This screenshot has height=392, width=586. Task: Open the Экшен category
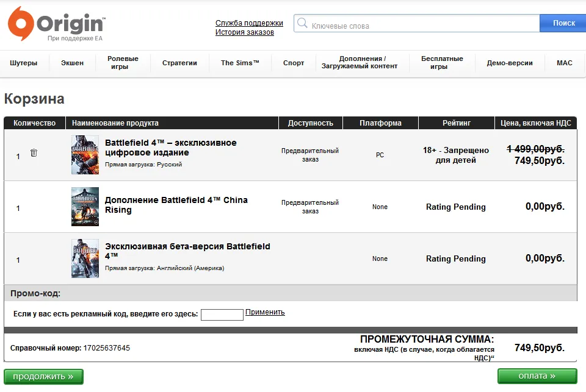click(72, 63)
